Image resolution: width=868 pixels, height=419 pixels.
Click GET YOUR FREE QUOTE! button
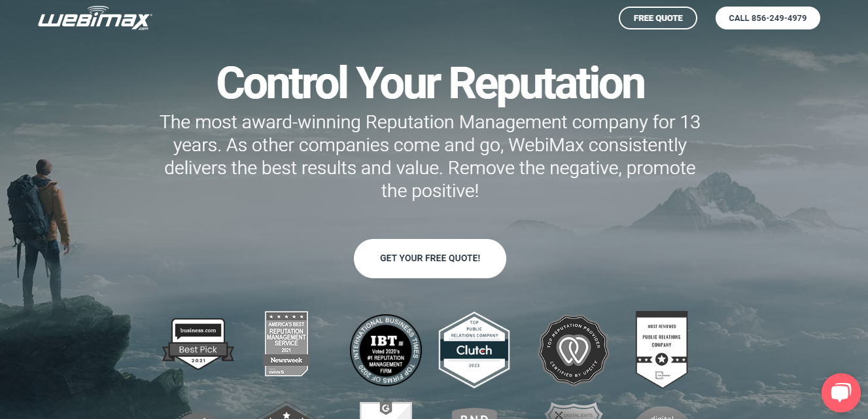click(x=430, y=259)
